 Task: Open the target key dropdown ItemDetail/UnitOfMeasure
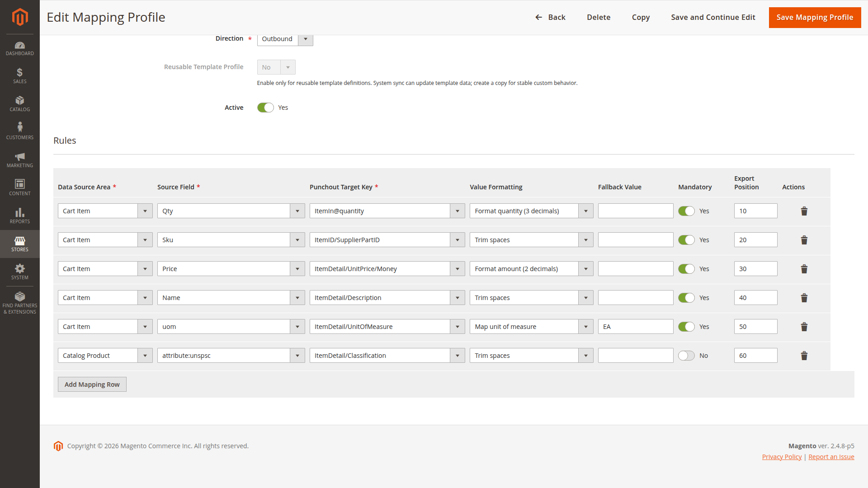point(387,327)
